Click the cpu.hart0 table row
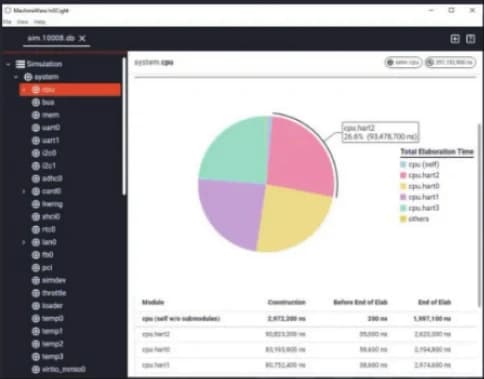Image resolution: width=484 pixels, height=379 pixels. 306,350
